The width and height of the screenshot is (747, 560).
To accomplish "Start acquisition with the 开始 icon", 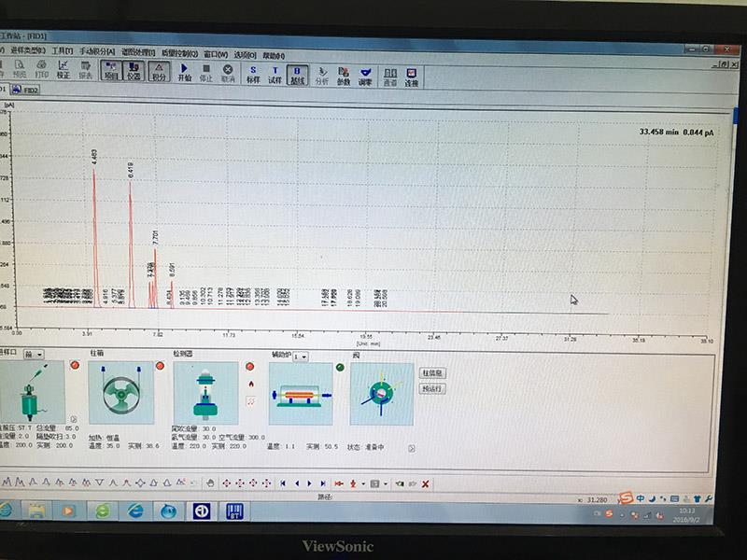I will coord(184,75).
